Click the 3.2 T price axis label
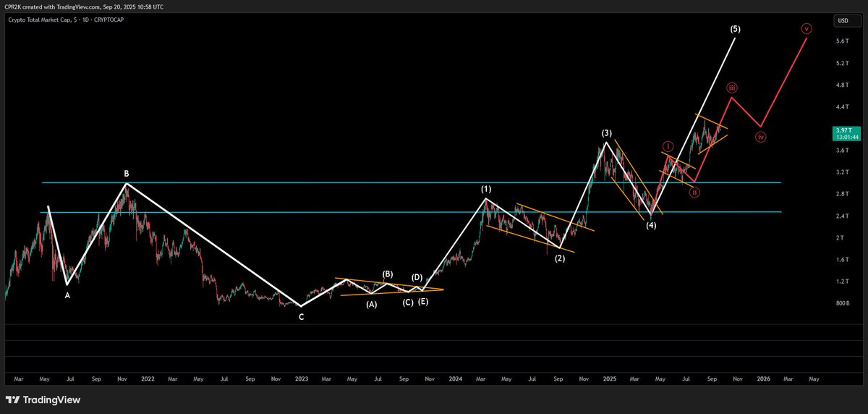 842,172
